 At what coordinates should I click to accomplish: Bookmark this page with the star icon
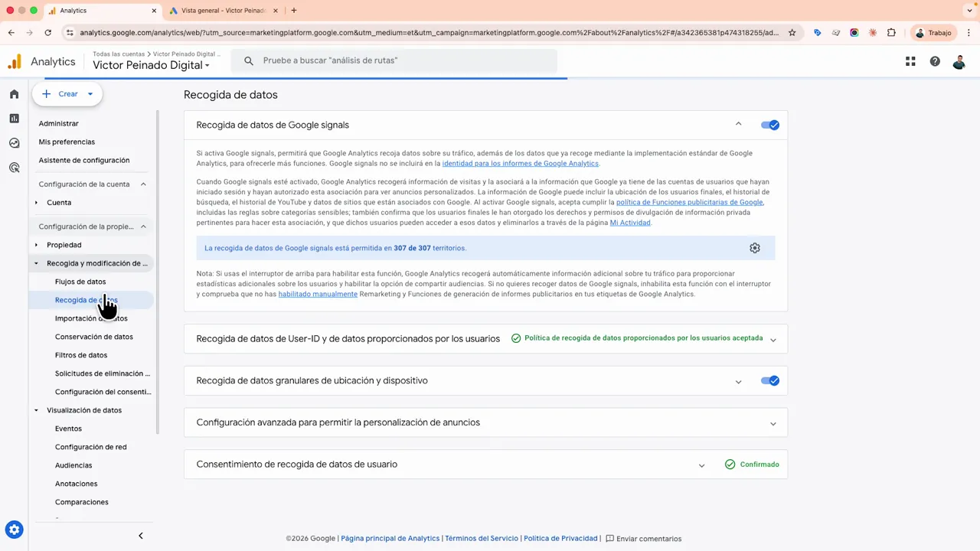point(792,33)
